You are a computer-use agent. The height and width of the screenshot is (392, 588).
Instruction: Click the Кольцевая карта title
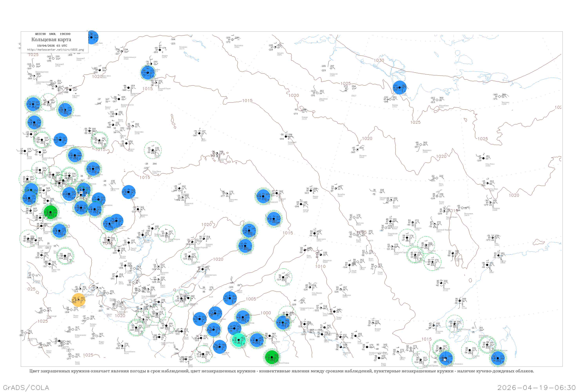point(51,40)
